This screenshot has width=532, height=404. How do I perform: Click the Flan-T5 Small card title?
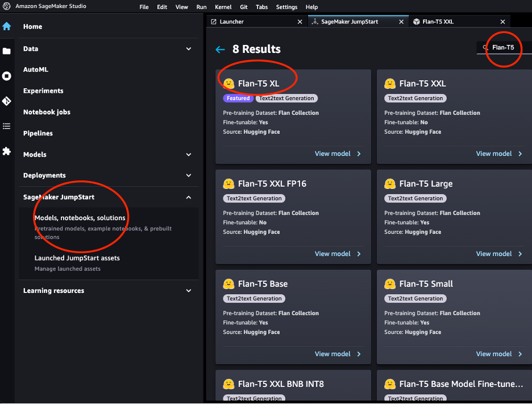tap(426, 284)
